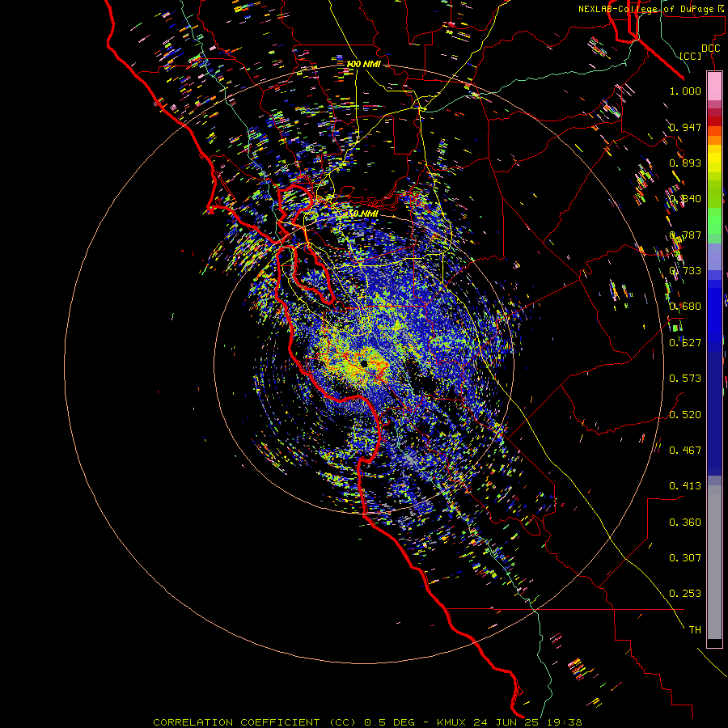Select the 0.467 legend value
728x728 pixels.
685,451
